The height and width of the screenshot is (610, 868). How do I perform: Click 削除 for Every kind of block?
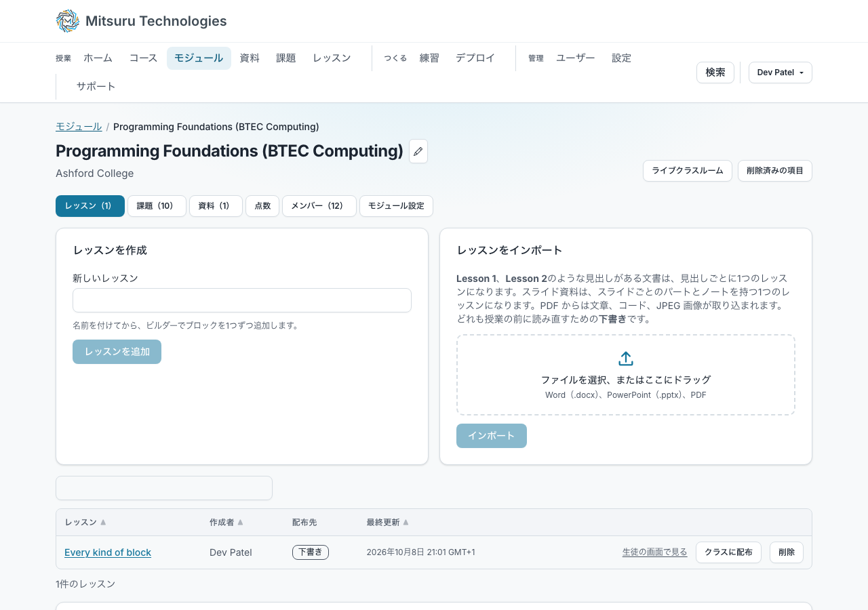pyautogui.click(x=787, y=552)
